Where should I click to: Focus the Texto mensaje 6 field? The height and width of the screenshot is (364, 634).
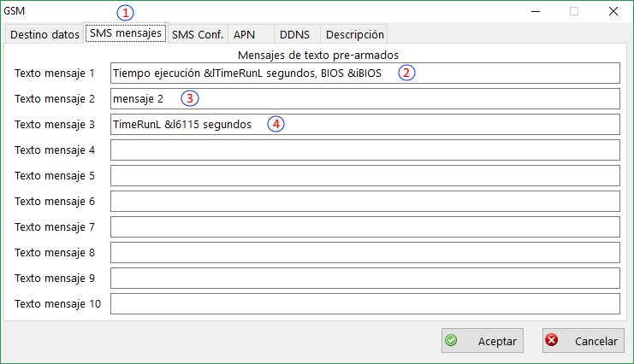click(364, 202)
